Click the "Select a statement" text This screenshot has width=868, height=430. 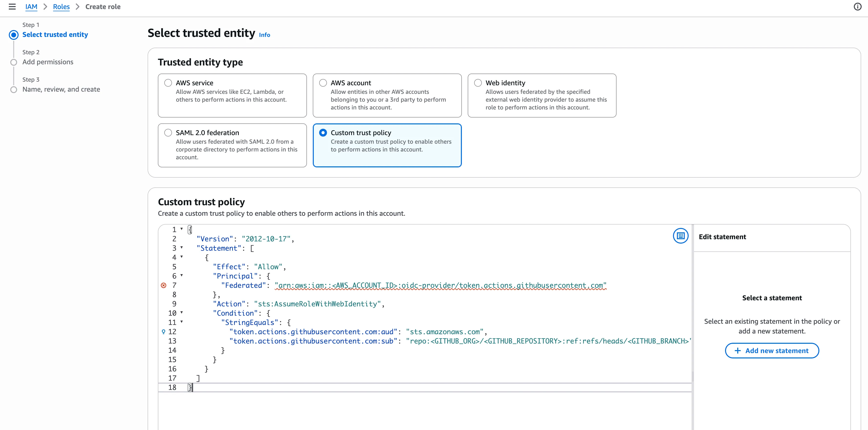click(x=772, y=298)
